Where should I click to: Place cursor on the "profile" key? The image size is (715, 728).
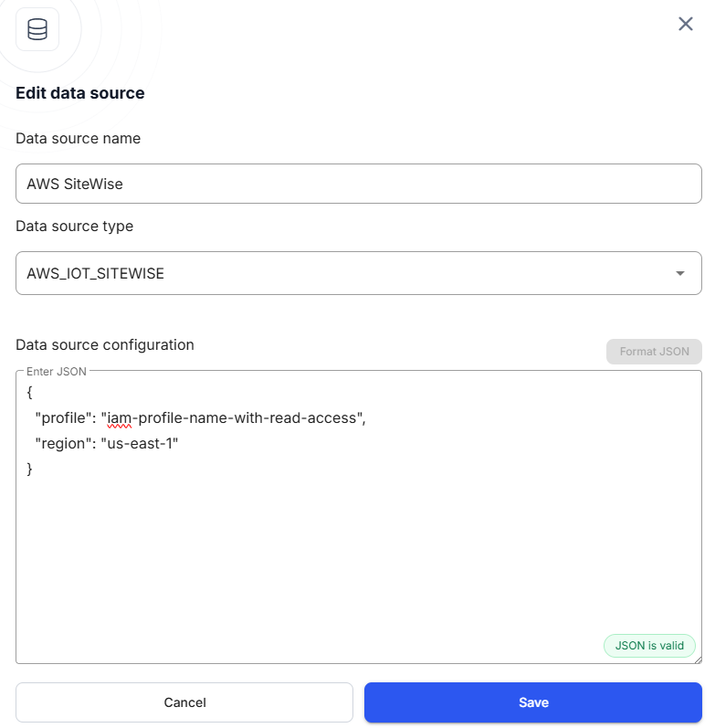[x=65, y=418]
